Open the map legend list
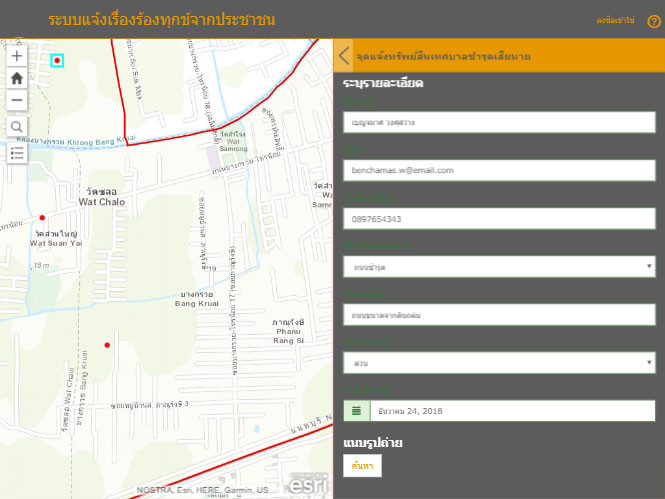Screen dimensions: 665x499 point(16,152)
